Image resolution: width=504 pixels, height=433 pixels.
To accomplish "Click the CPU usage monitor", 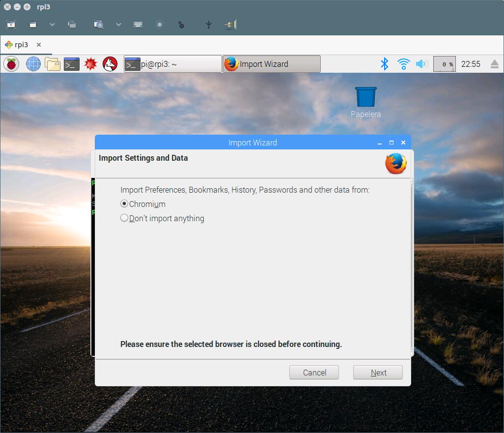I will point(444,64).
